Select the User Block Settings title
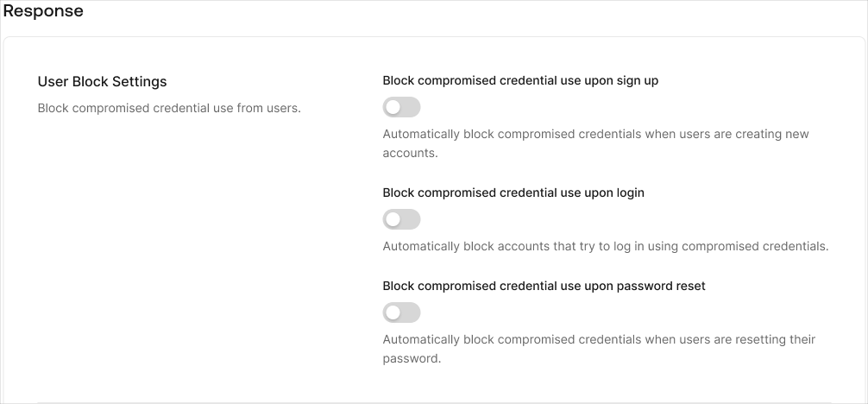The image size is (868, 404). coord(102,82)
